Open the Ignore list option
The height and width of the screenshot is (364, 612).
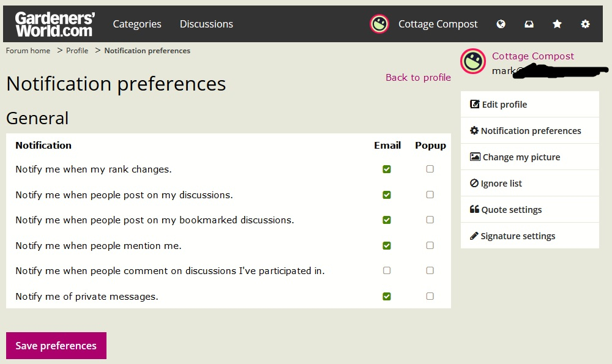tap(529, 184)
